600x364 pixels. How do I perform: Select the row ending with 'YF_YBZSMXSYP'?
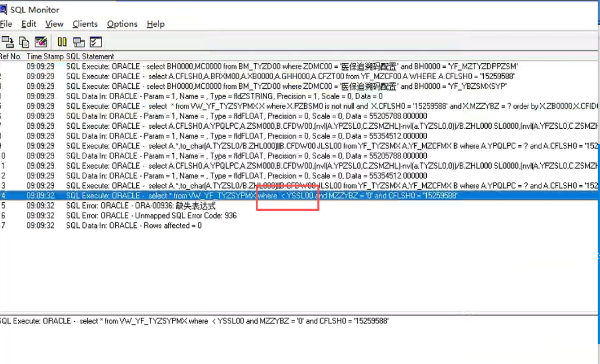pos(300,86)
